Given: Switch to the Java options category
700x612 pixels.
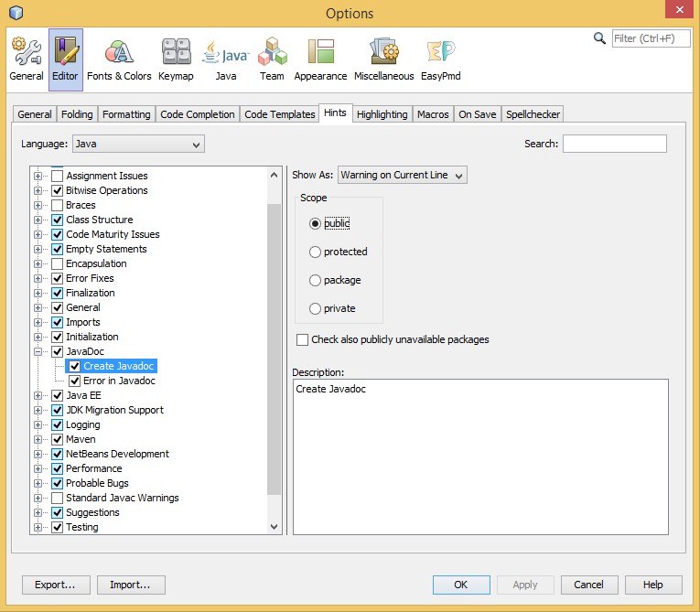Looking at the screenshot, I should (226, 59).
